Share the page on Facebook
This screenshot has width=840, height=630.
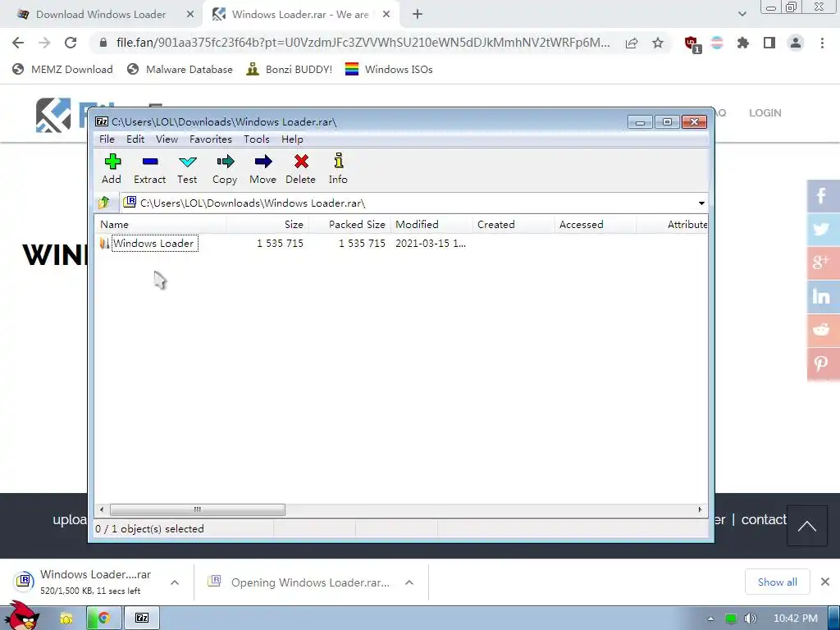(823, 196)
